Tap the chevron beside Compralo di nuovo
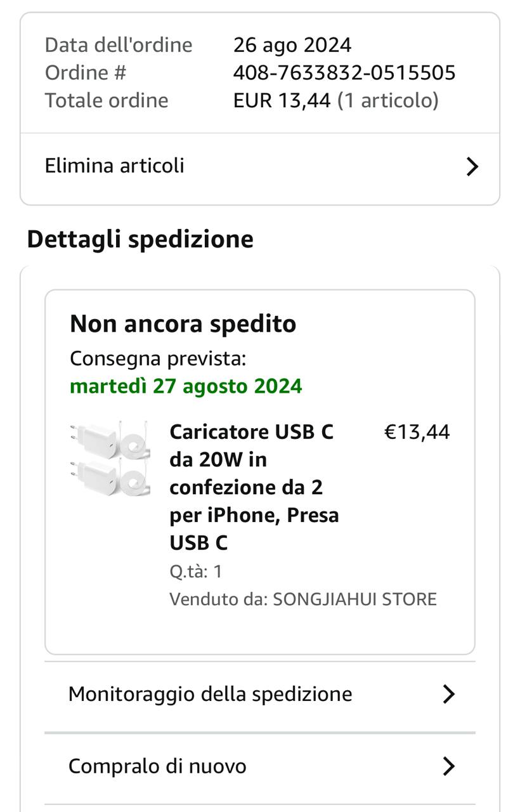520x812 pixels. [x=448, y=766]
